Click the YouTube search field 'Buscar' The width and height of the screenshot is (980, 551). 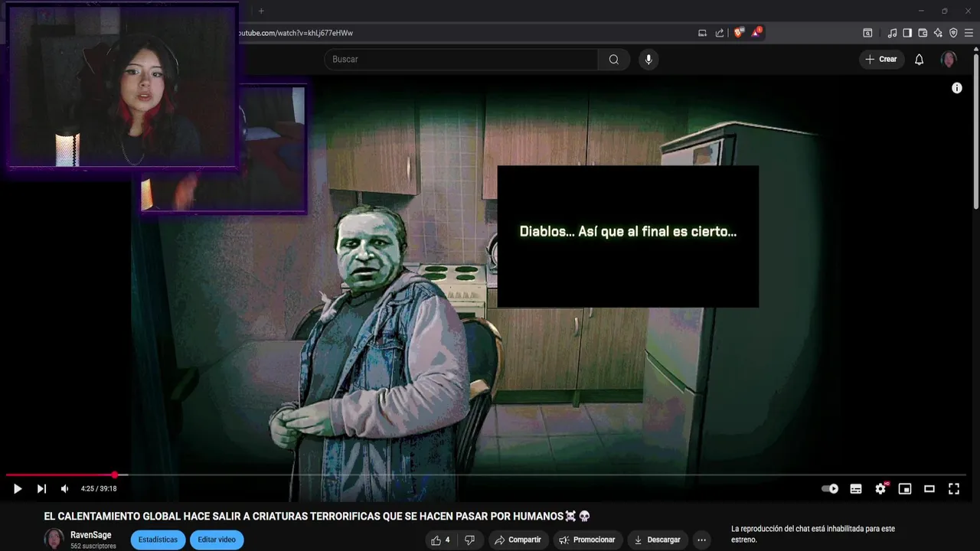(460, 60)
